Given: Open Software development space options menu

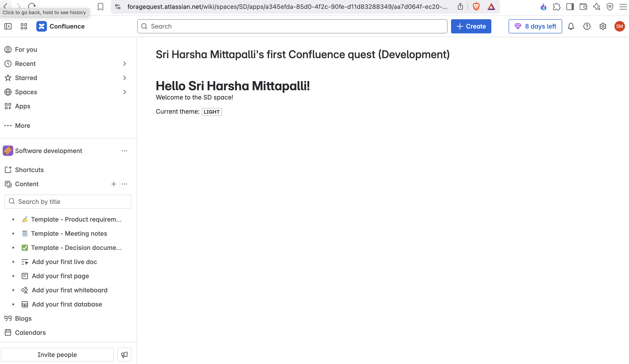Looking at the screenshot, I should (124, 151).
